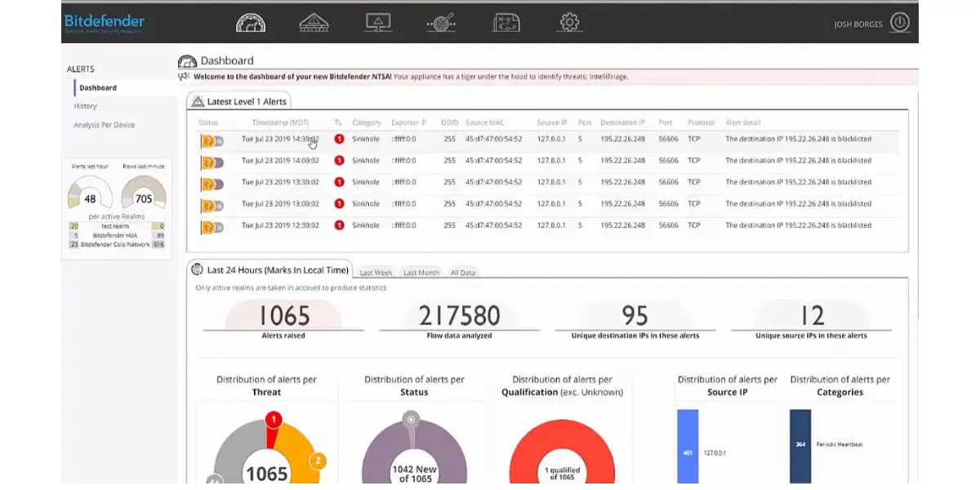Open the magnifier globe icon in top navigation
This screenshot has width=980, height=490.
[x=441, y=22]
